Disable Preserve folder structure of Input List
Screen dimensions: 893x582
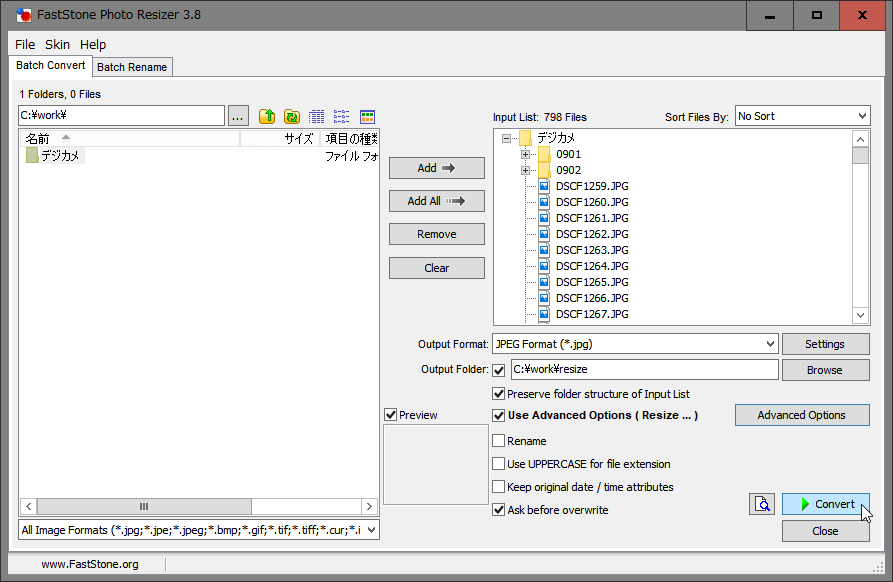tap(499, 394)
